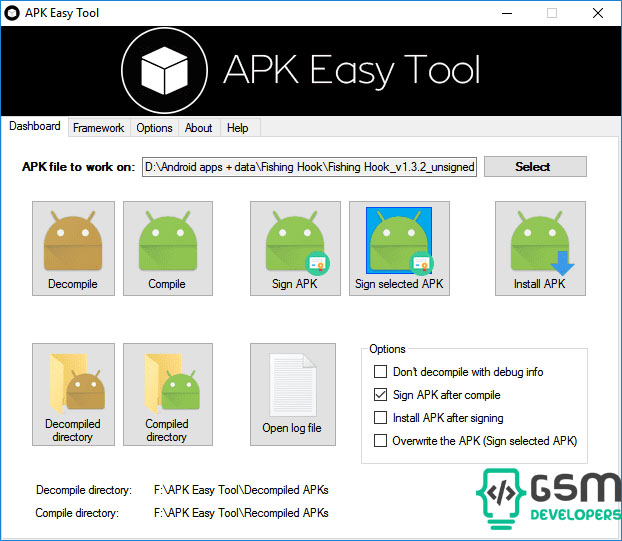Viewport: 622px width, 541px height.
Task: Click the decompile directory path 'F:\APK Easy Tool\Decompiled APKs'
Action: coord(241,490)
